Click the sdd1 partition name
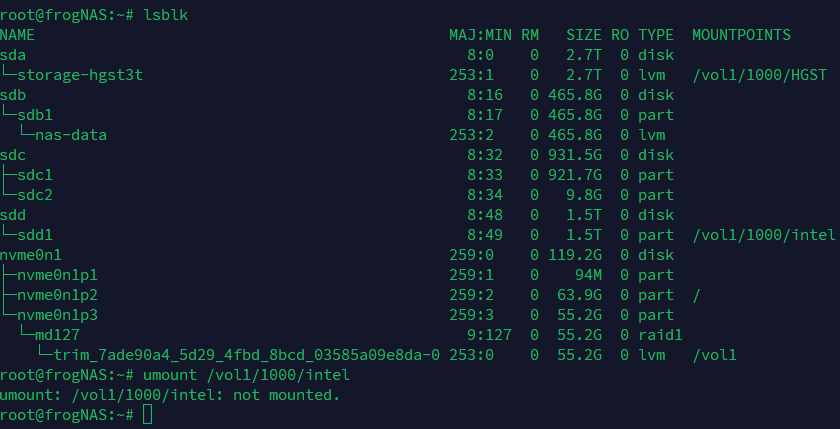 tap(35, 235)
